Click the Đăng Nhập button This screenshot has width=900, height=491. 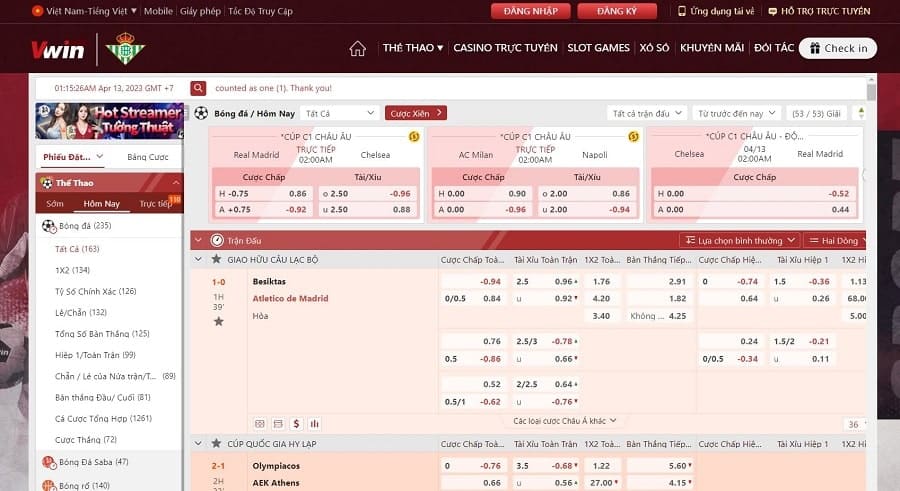(530, 11)
